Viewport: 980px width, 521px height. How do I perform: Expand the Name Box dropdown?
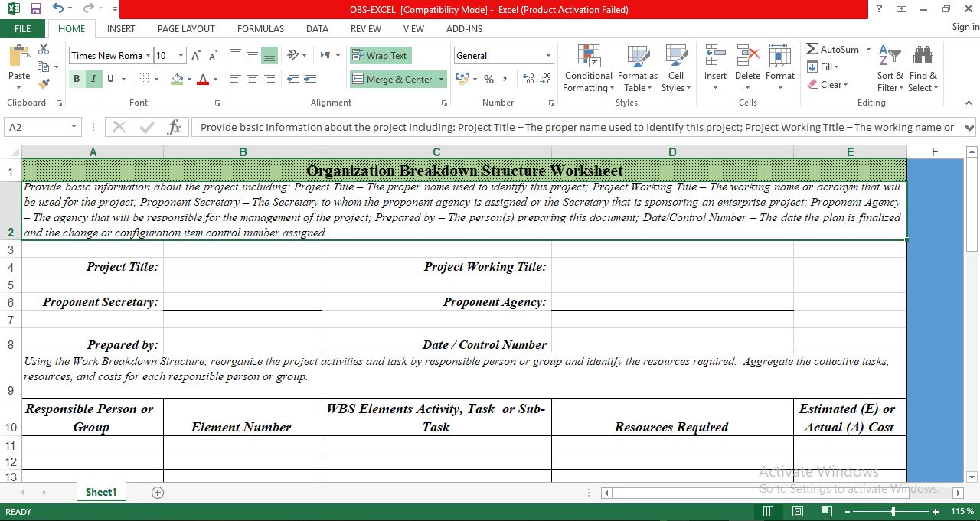click(73, 127)
